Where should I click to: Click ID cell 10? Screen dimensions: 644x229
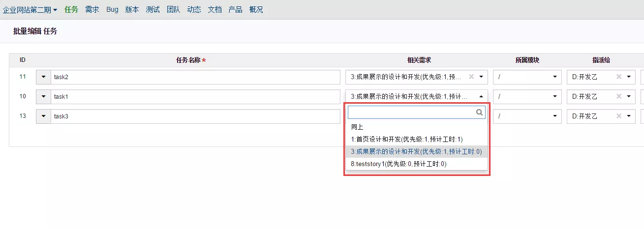[23, 96]
